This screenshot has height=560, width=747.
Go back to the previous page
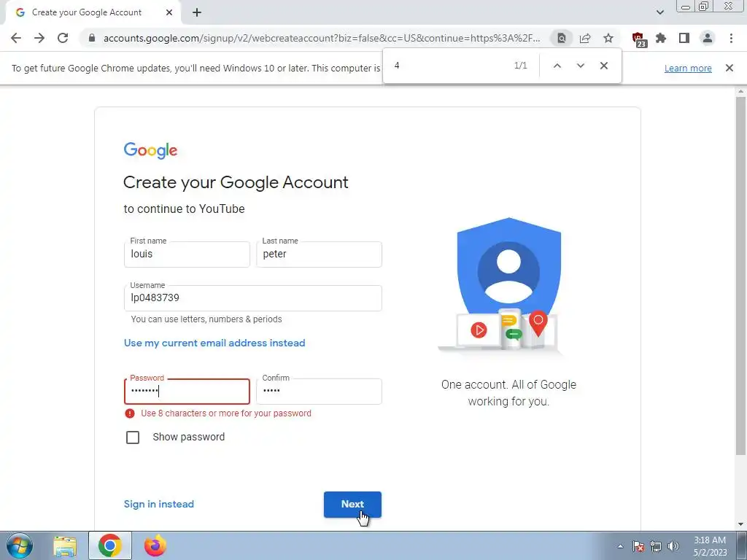[x=16, y=38]
